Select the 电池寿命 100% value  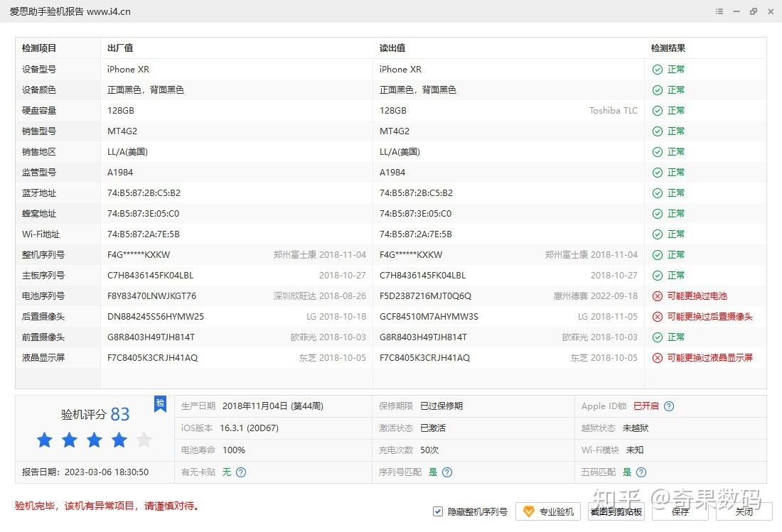(234, 450)
